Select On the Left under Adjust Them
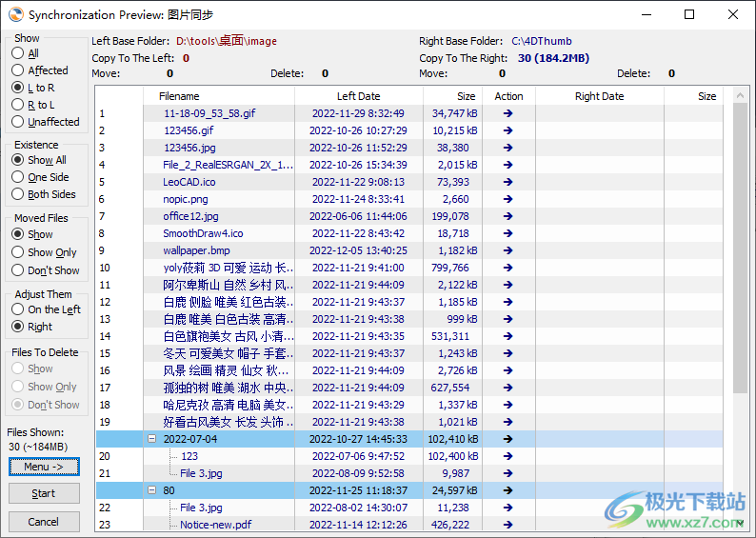The width and height of the screenshot is (756, 538). point(17,309)
